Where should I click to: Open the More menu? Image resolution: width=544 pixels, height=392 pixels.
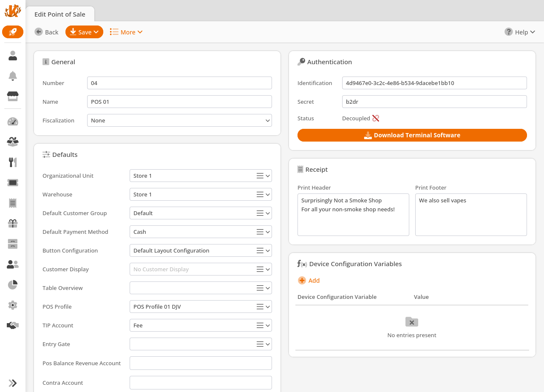tap(126, 32)
